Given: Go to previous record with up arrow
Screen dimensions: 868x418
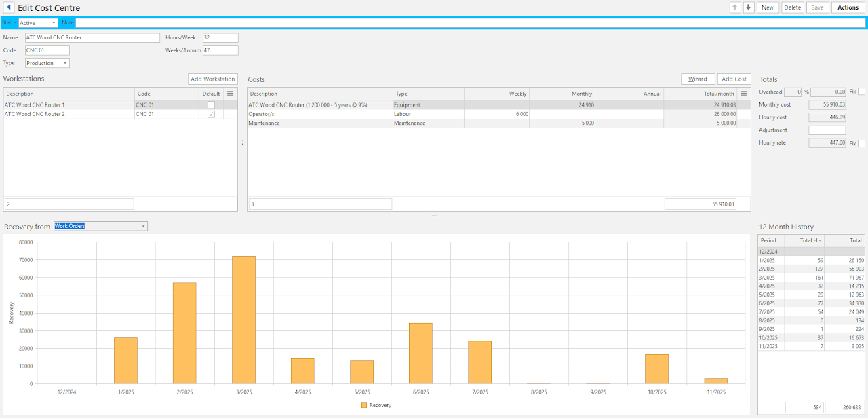Looking at the screenshot, I should click(735, 7).
